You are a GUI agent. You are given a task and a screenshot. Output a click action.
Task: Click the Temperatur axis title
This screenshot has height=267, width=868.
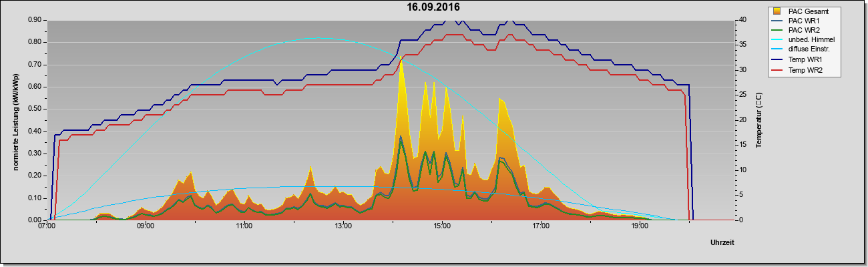tap(758, 120)
